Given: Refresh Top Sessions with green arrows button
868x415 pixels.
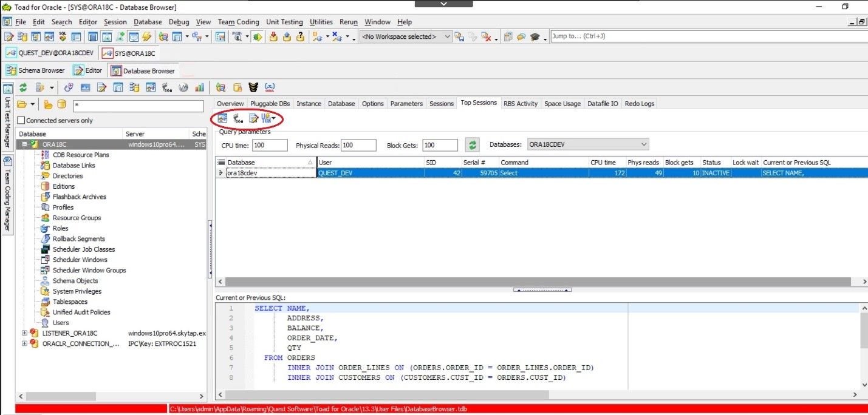Looking at the screenshot, I should pyautogui.click(x=473, y=145).
